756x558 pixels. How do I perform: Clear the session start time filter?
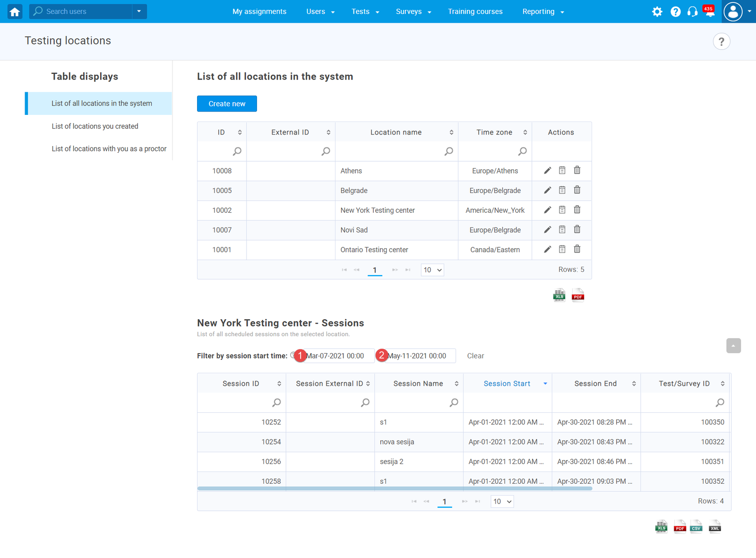pos(475,356)
